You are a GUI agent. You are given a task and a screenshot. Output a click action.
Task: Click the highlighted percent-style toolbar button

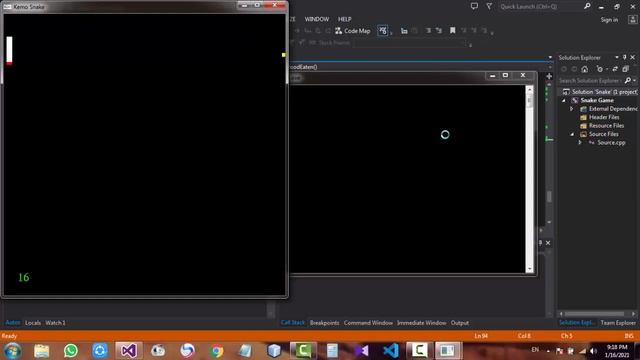click(383, 31)
